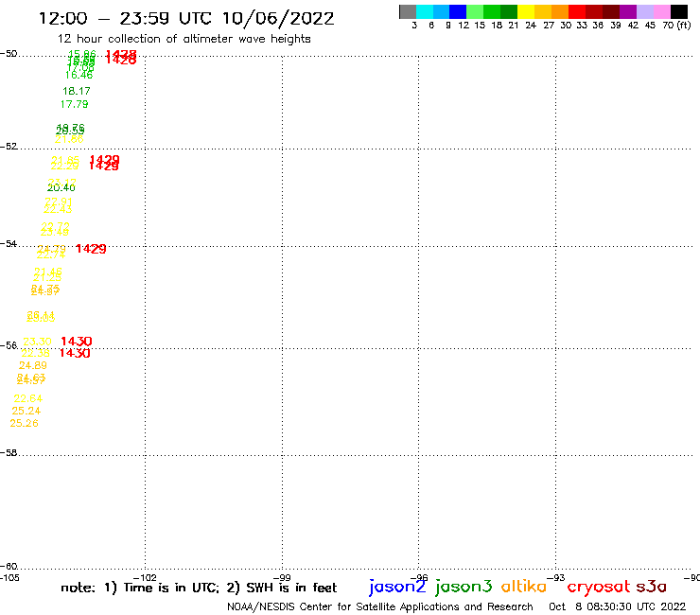Click the NOAA/NESDIS Center credit line

(x=380, y=607)
